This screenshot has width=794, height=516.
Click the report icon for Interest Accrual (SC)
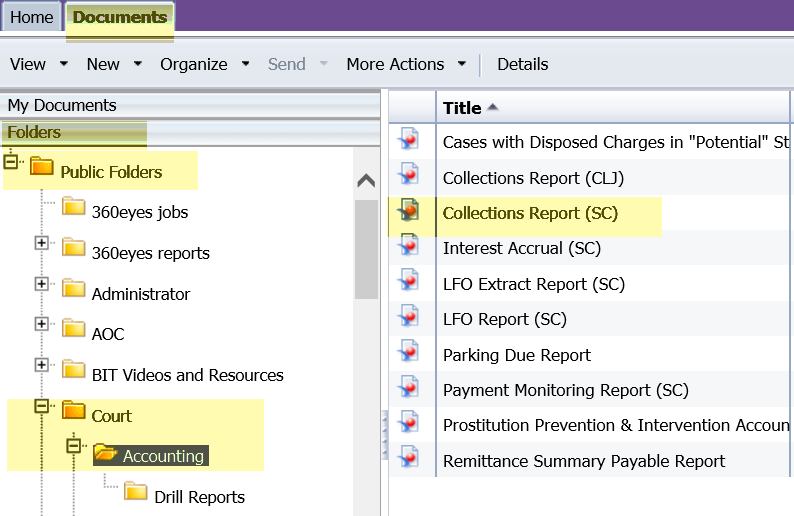409,245
